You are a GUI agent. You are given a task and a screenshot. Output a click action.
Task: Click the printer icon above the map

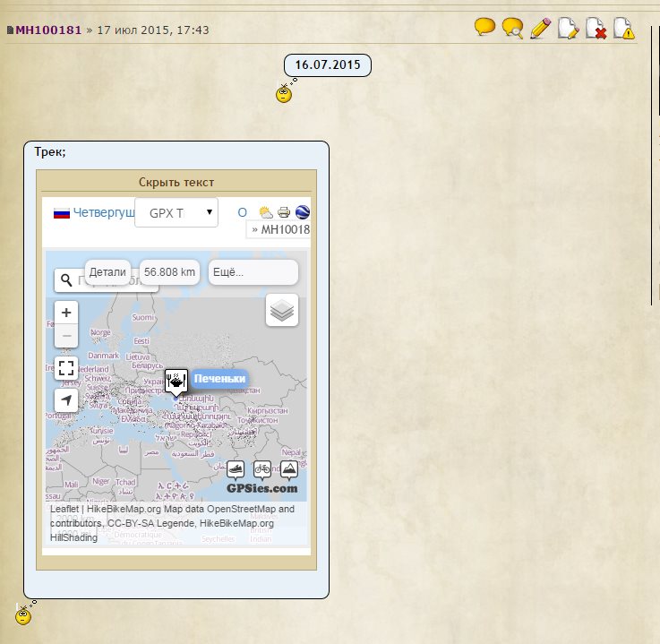pos(284,213)
